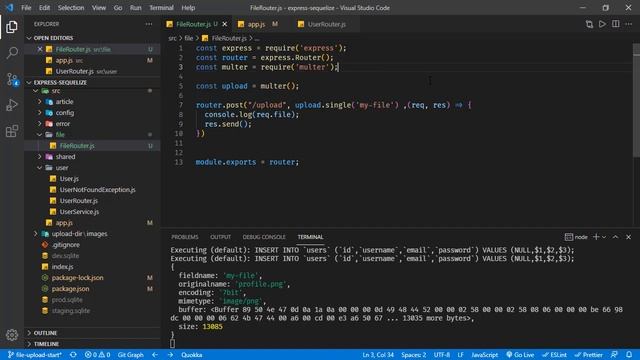The image size is (640, 360).
Task: Open the Search view icon
Action: pyautogui.click(x=12, y=53)
